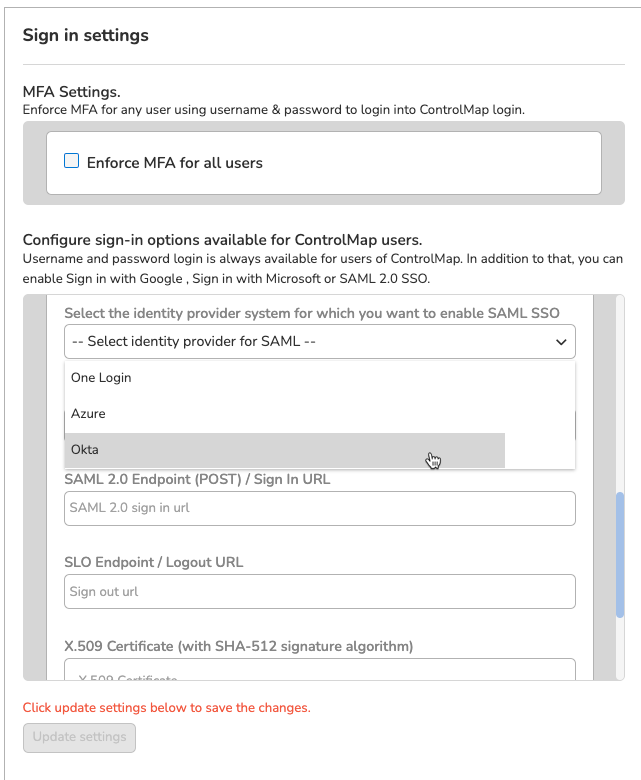
Task: Click the X.509 Certificate SHA-512 label
Action: 239,646
